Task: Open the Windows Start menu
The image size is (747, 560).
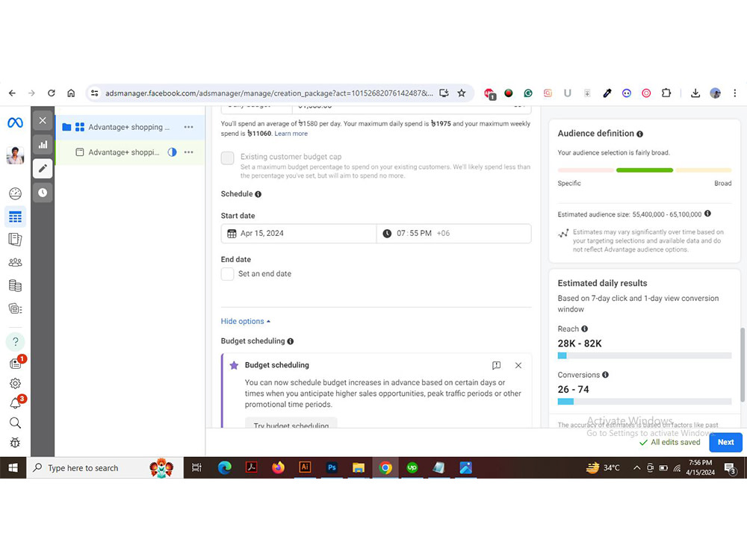Action: coord(13,468)
